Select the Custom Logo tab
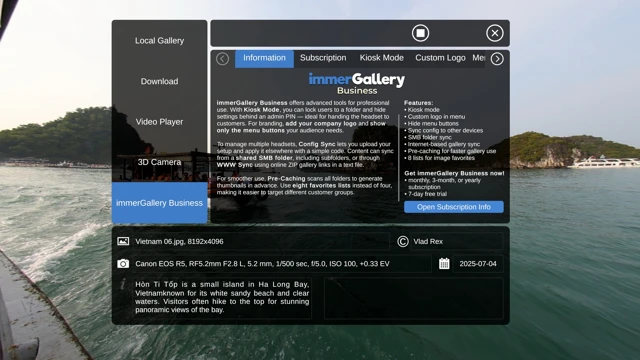This screenshot has height=360, width=640. tap(440, 58)
